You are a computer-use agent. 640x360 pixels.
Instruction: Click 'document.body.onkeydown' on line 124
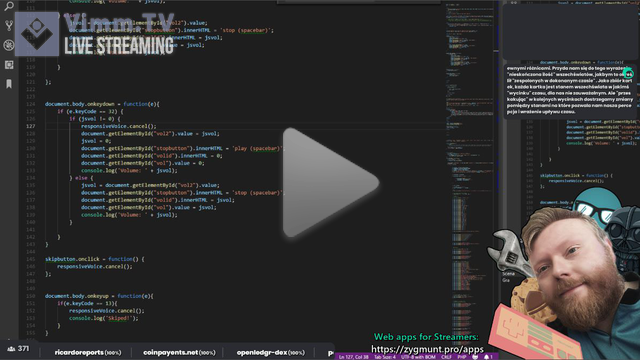[80, 104]
